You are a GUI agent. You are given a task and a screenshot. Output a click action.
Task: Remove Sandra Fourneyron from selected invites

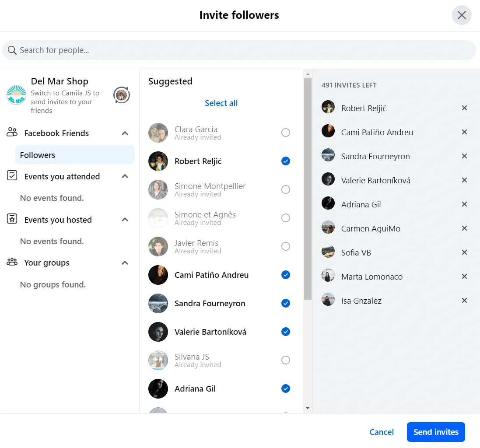pos(464,156)
